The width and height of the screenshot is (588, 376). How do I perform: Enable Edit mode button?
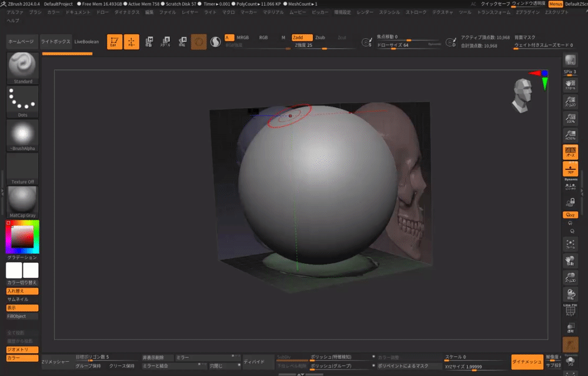click(114, 42)
